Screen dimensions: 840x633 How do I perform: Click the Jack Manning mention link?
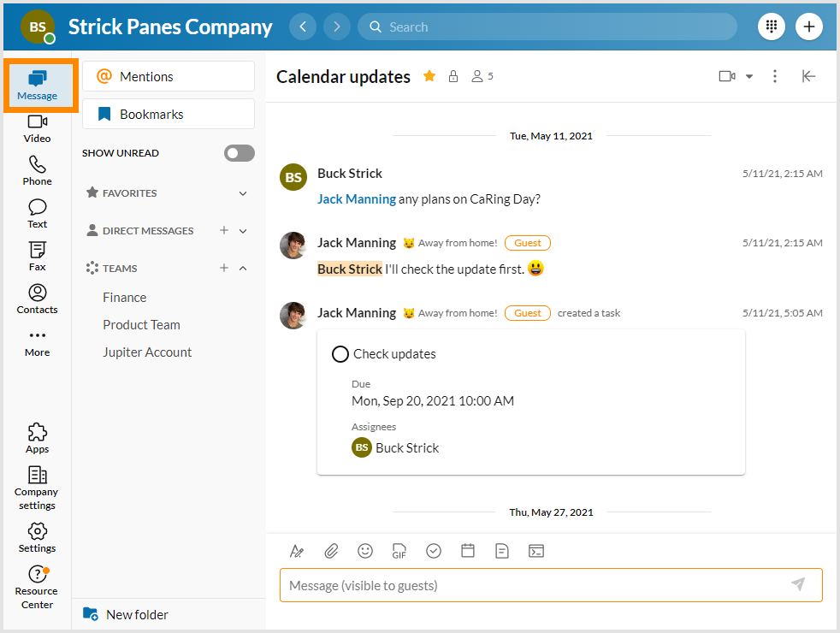(x=356, y=198)
